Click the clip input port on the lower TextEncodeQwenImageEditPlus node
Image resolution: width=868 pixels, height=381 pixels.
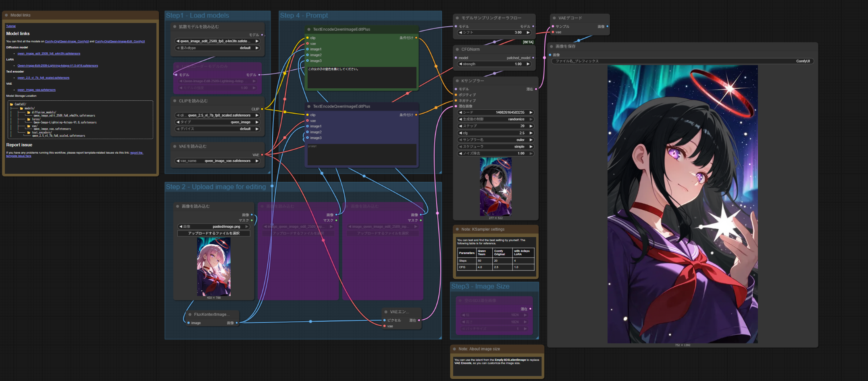pos(307,115)
